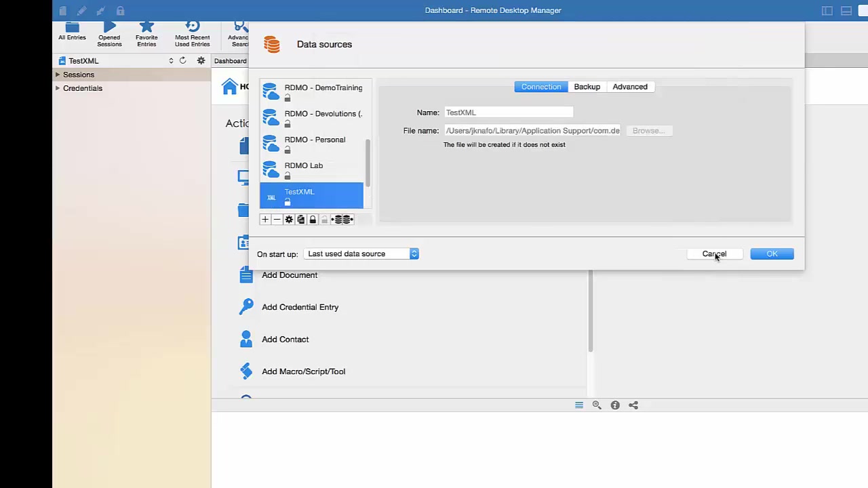Open the On start up dropdown

point(361,253)
